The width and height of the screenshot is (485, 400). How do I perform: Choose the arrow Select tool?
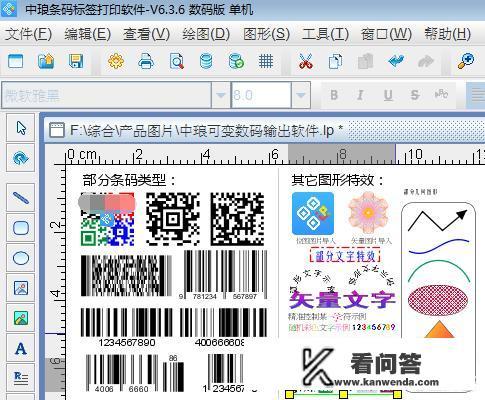[x=21, y=128]
